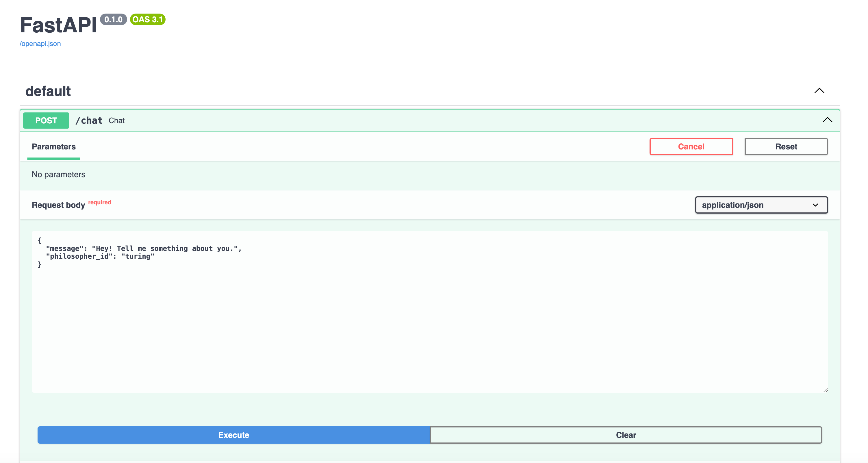Click the "Request body" label
The height and width of the screenshot is (463, 868).
[58, 205]
